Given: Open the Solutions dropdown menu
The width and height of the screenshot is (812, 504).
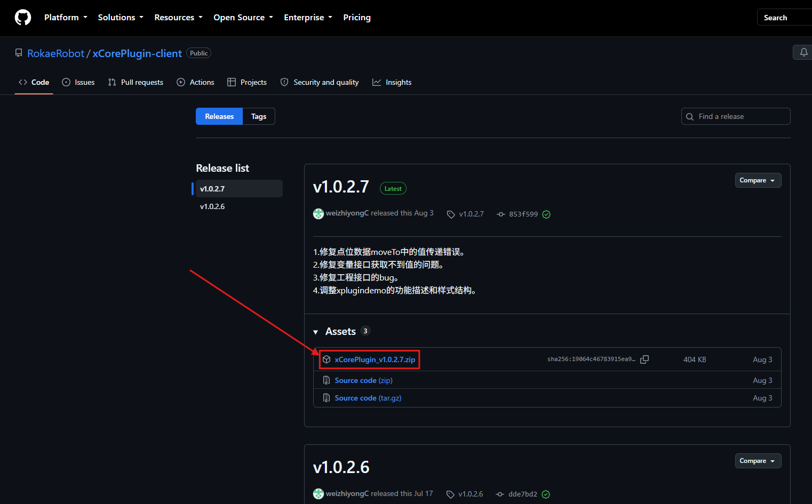Looking at the screenshot, I should click(121, 17).
